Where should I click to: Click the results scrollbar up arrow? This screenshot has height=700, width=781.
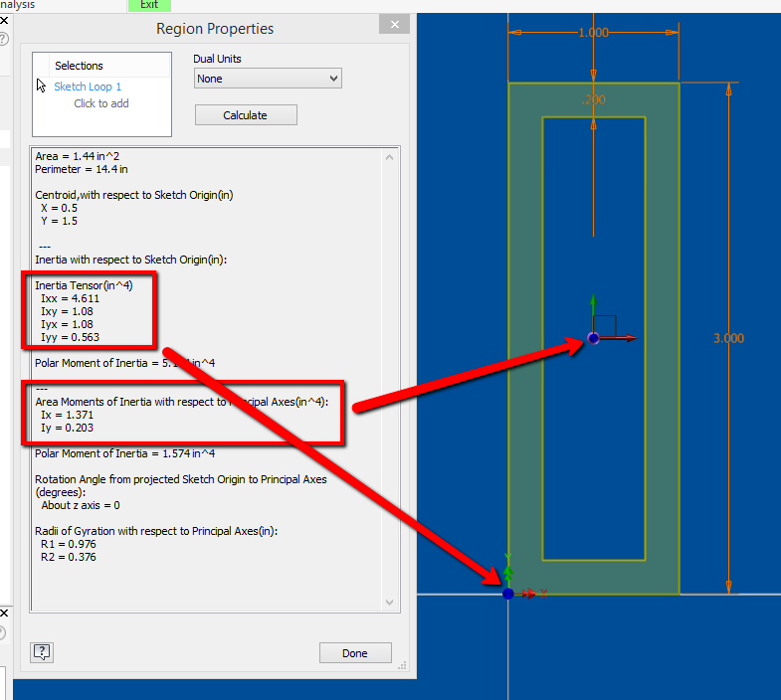389,157
